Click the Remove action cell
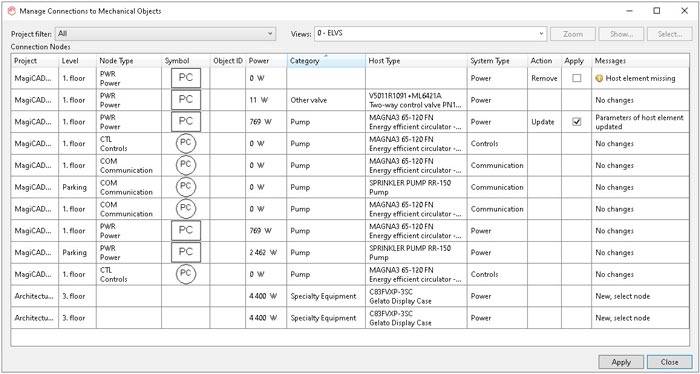Screen dimensions: 700x374 point(544,79)
